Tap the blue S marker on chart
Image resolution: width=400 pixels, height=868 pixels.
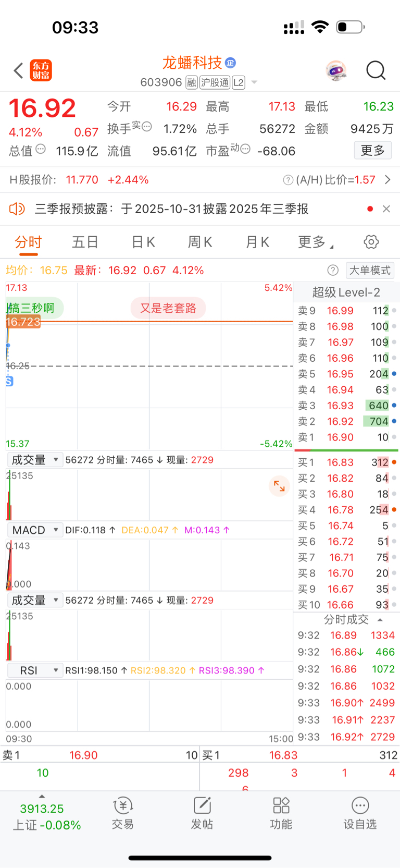tap(9, 381)
